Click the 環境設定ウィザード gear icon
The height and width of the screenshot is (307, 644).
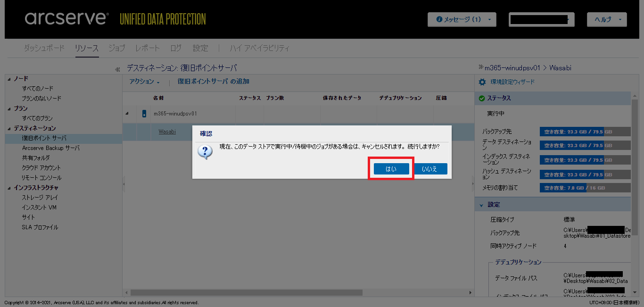[x=482, y=82]
